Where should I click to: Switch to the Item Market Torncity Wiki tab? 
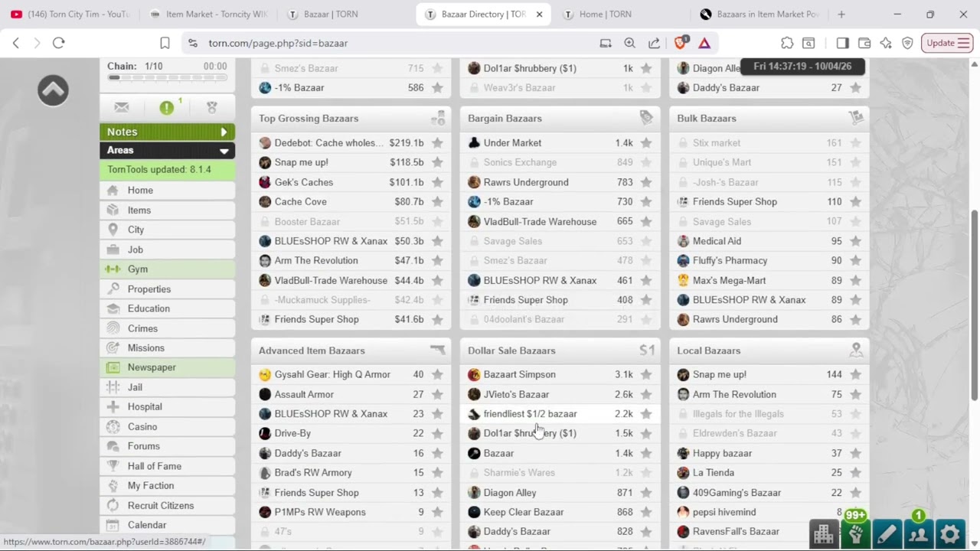(208, 14)
